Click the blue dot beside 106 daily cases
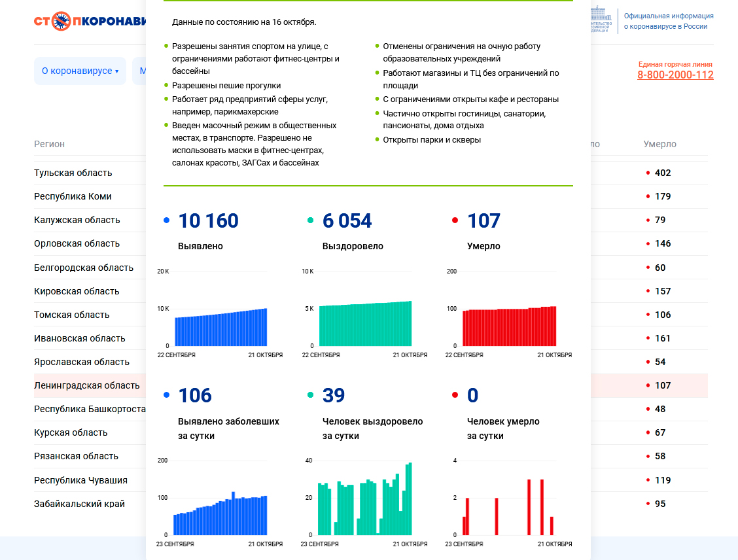Image resolution: width=738 pixels, height=560 pixels. pos(167,396)
